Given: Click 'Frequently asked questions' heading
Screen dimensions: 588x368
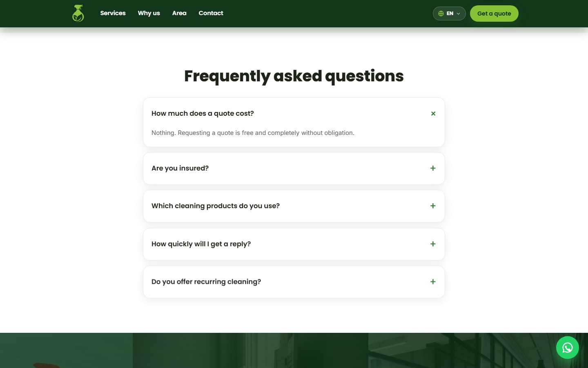Looking at the screenshot, I should [294, 76].
